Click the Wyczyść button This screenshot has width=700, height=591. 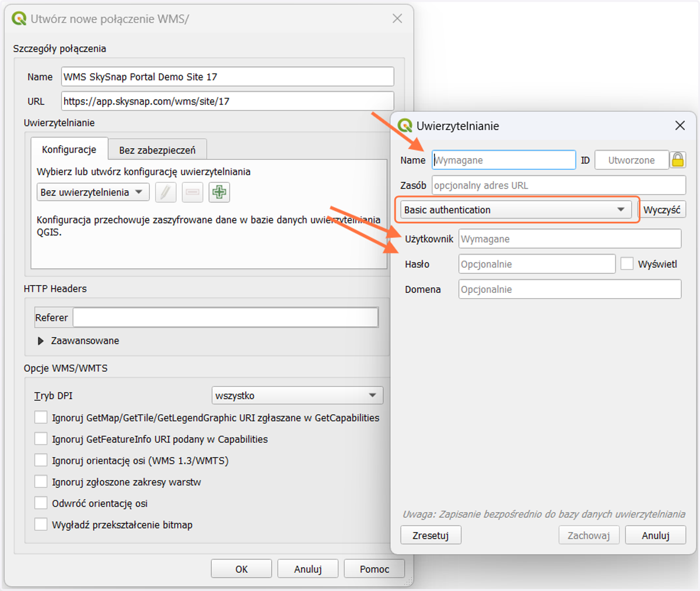point(661,210)
